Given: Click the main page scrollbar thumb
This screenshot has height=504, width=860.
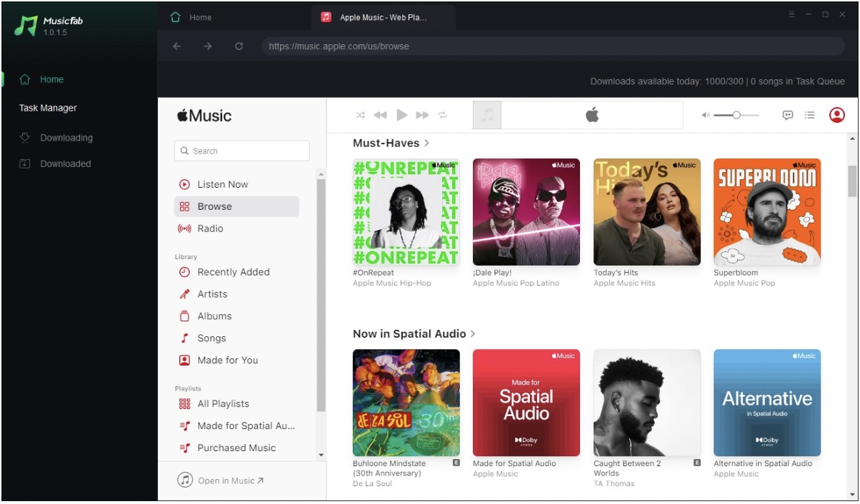Looking at the screenshot, I should [x=851, y=180].
